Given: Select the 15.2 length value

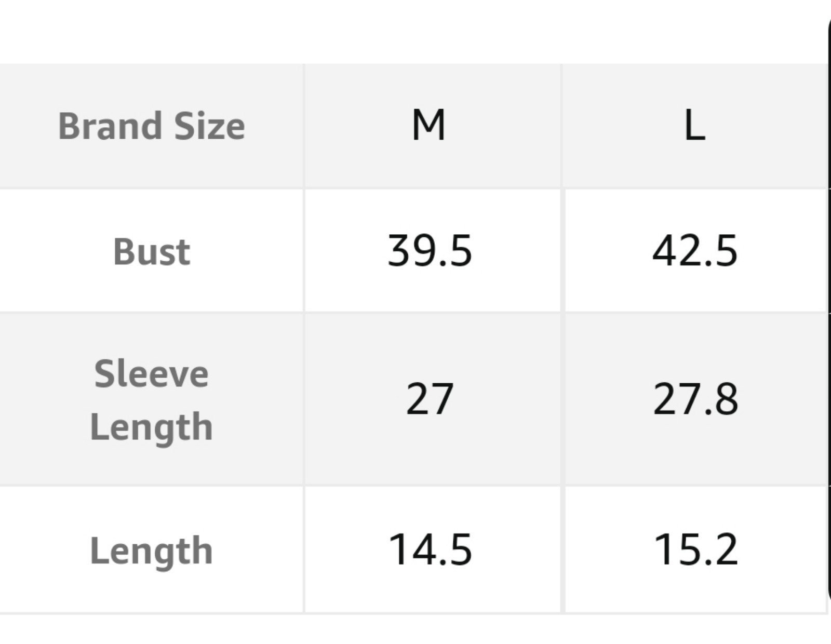Looking at the screenshot, I should coord(695,549).
